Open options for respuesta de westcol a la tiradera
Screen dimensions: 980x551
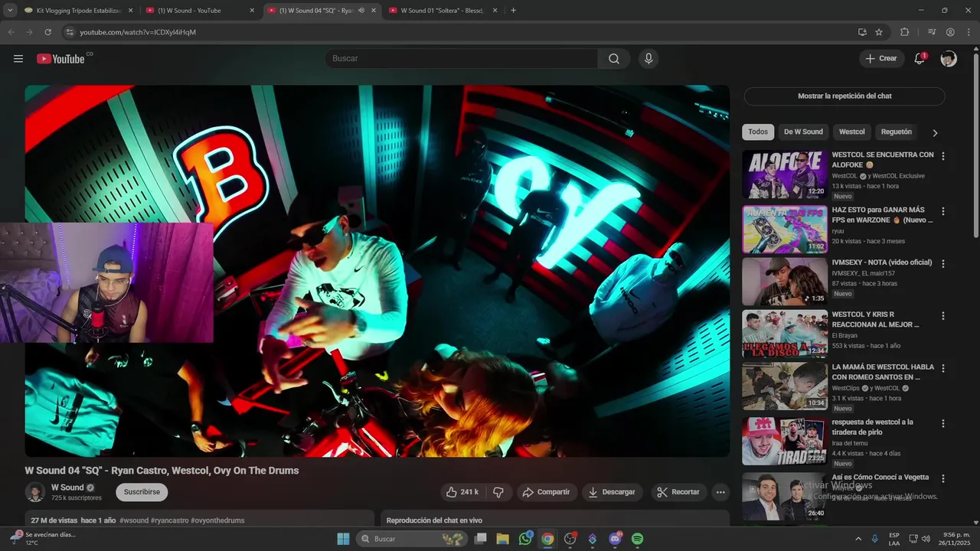943,424
